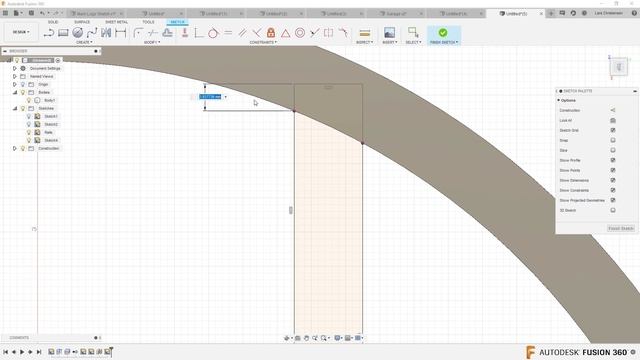Click the Insert image icon
640x360 pixels.
[x=390, y=33]
